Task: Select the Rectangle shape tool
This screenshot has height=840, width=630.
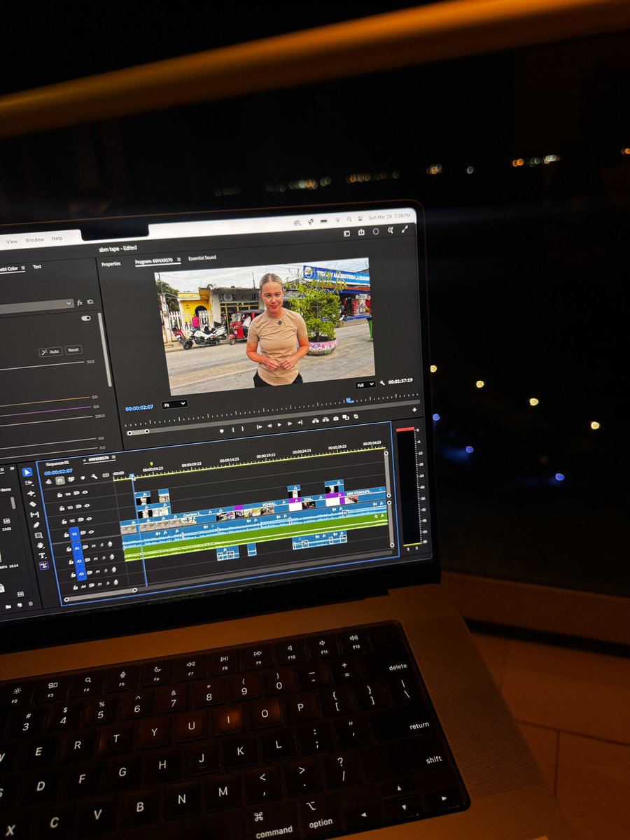Action: pyautogui.click(x=38, y=535)
